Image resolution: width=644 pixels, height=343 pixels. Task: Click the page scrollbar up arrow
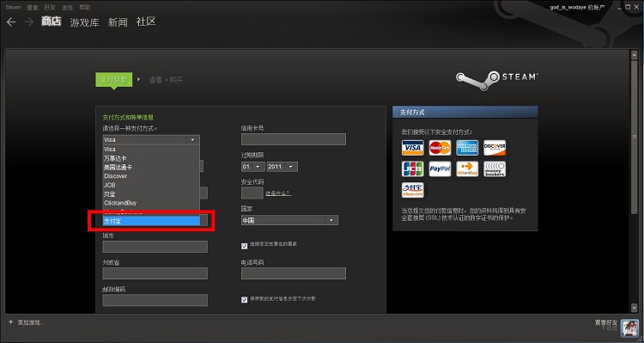(635, 54)
